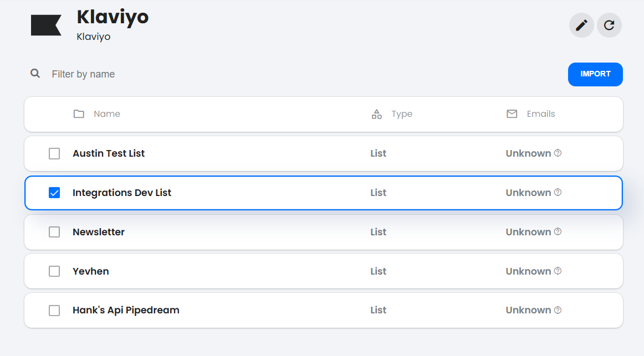Check the Austin Test List checkbox
Screen dimensions: 644x356
[x=54, y=153]
